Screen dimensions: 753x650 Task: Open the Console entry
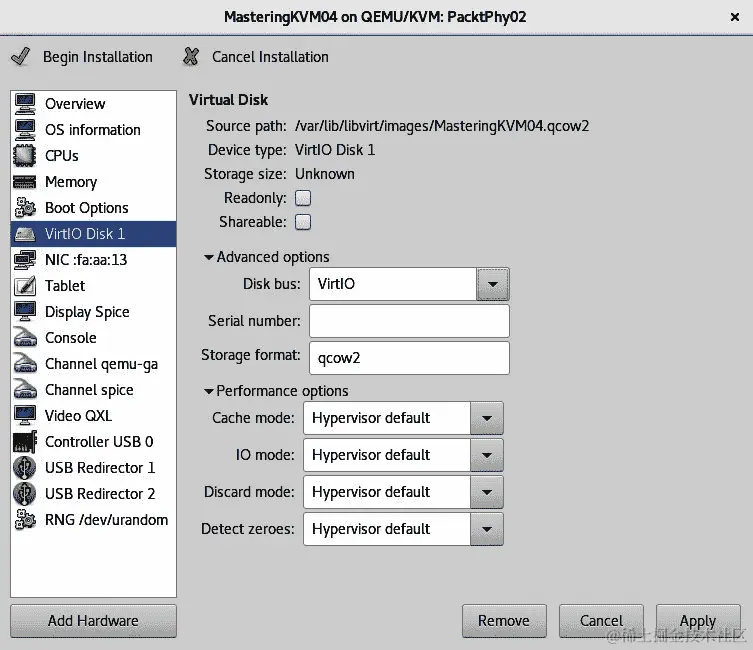(x=94, y=337)
